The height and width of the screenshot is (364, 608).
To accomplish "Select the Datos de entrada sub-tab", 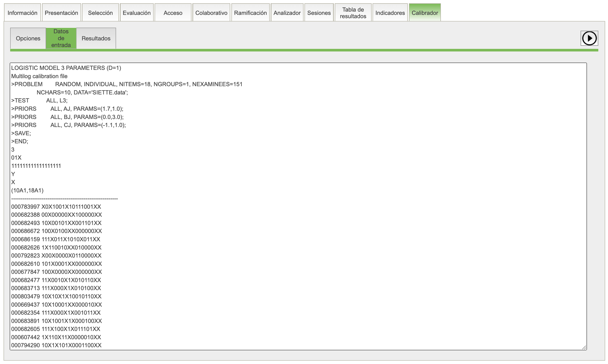I will [61, 38].
